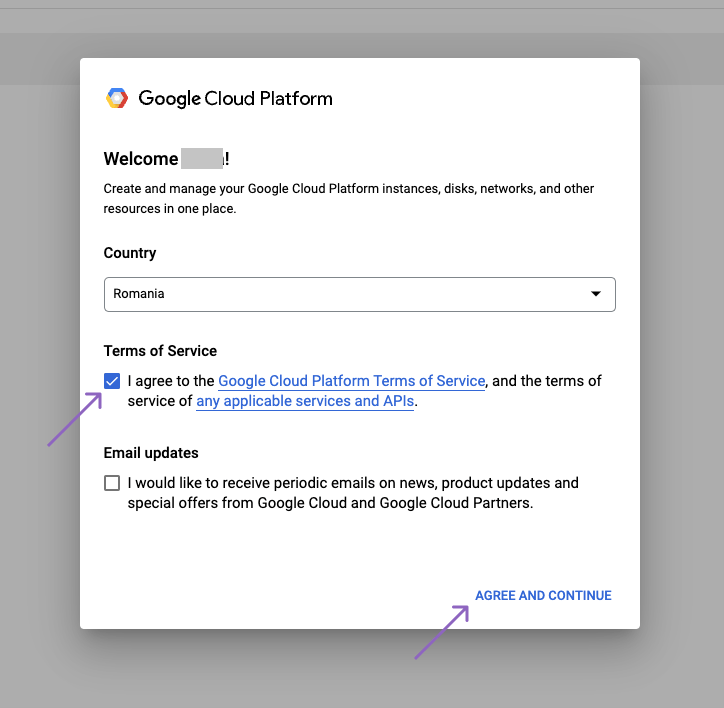This screenshot has width=724, height=708.
Task: Open Google Cloud Platform Terms of Service link
Action: [x=351, y=381]
